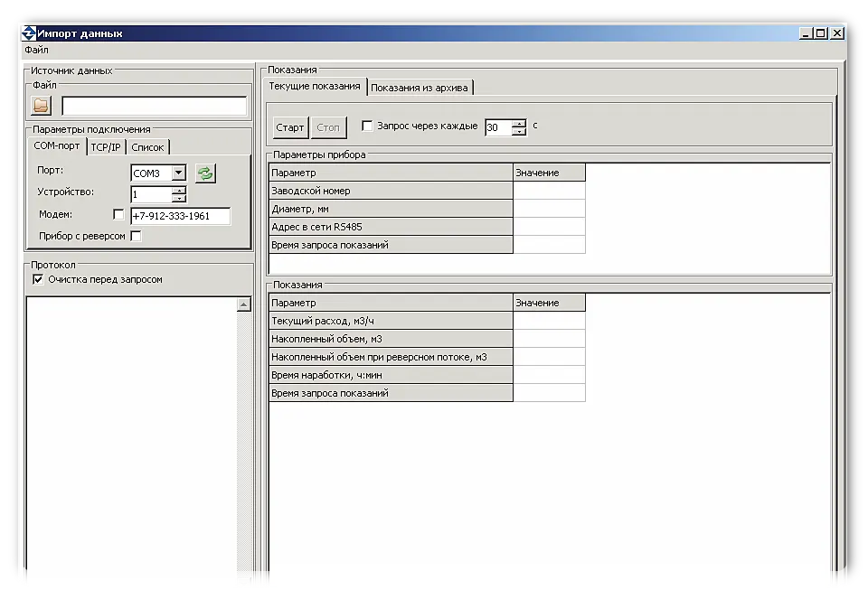Open Показания из архива tab

[x=420, y=88]
